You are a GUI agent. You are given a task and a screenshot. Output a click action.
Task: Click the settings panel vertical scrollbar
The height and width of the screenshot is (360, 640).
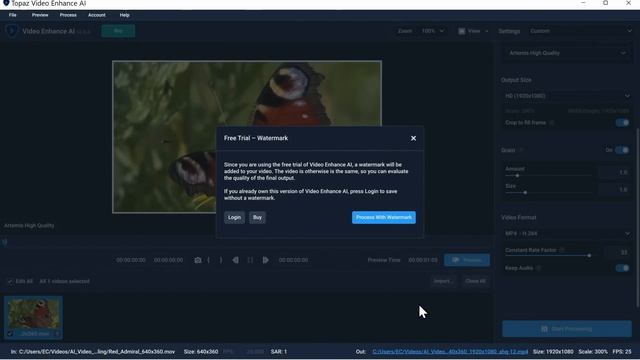[x=638, y=218]
